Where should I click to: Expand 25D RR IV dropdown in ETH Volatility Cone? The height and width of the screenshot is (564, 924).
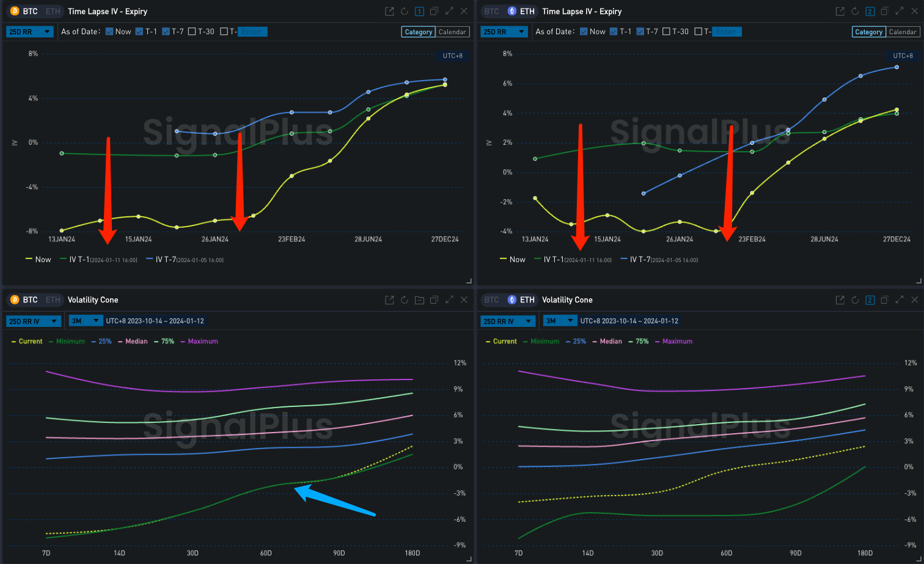[x=508, y=321]
